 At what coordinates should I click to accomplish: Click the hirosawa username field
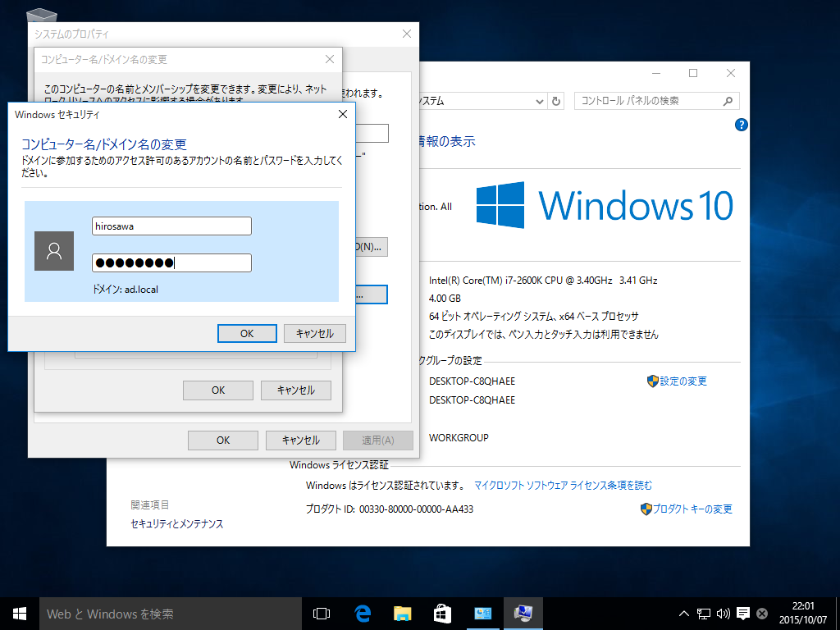point(171,226)
